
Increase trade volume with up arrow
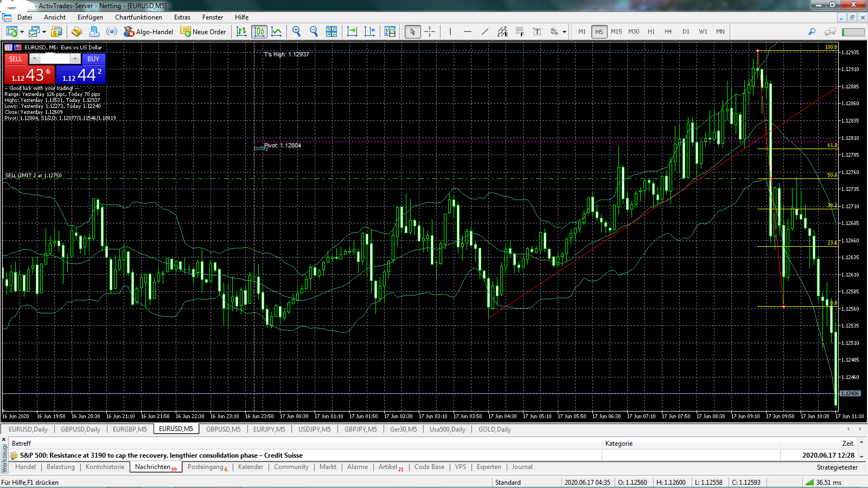point(75,59)
